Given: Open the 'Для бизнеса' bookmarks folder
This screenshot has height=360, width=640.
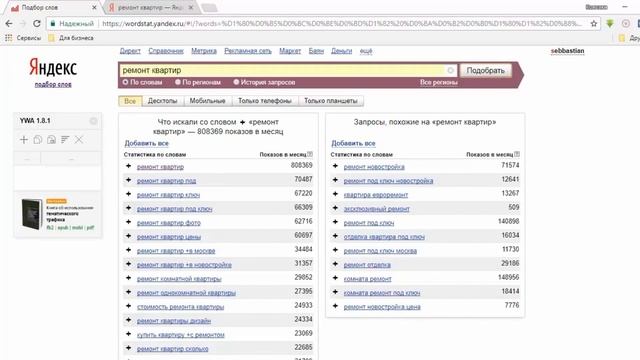Looking at the screenshot, I should (x=71, y=38).
